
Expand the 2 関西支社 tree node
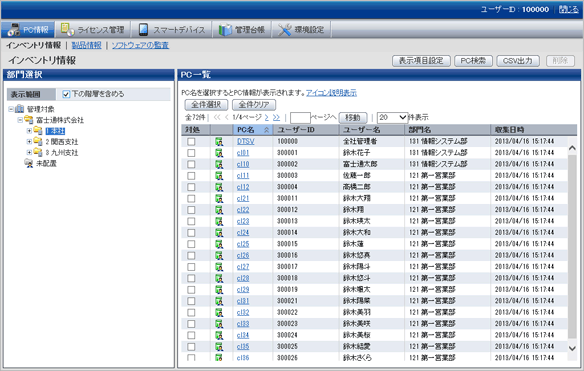tap(29, 142)
